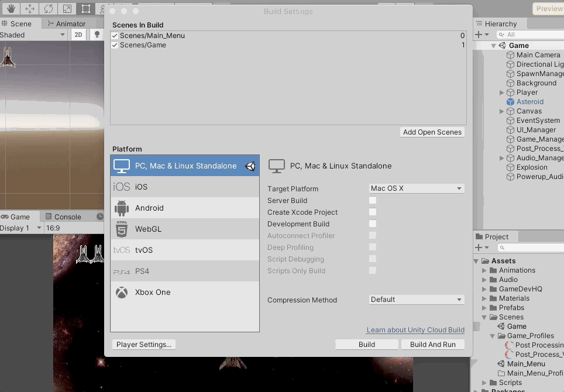The image size is (564, 392).
Task: Switch to the Animator tab
Action: coord(66,24)
